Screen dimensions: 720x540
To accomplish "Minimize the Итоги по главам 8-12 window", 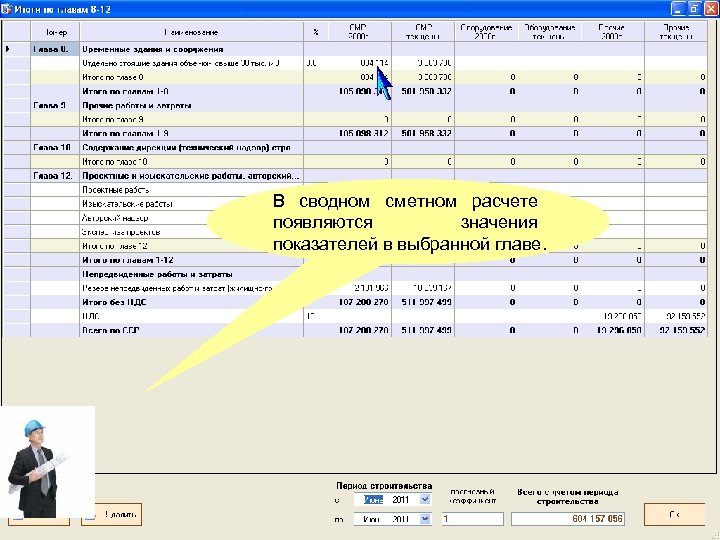I will coord(677,9).
